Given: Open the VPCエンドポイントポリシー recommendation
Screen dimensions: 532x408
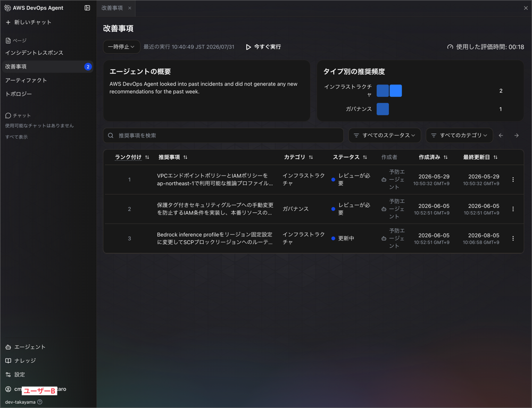Looking at the screenshot, I should pyautogui.click(x=215, y=179).
